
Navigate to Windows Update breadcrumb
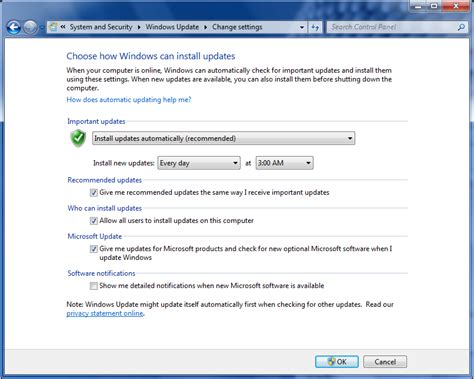(172, 27)
